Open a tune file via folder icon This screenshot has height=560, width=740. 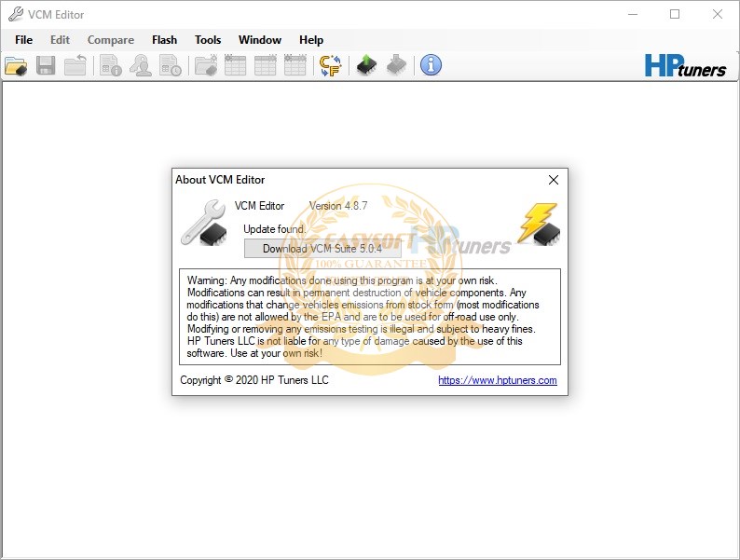(16, 65)
